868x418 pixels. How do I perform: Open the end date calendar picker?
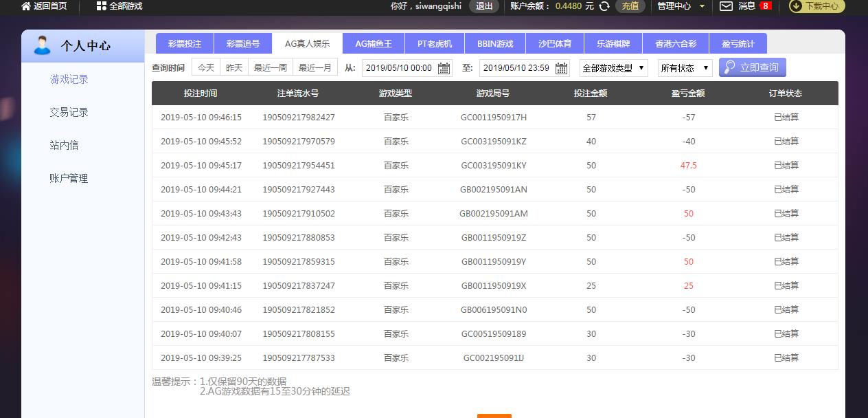click(562, 68)
